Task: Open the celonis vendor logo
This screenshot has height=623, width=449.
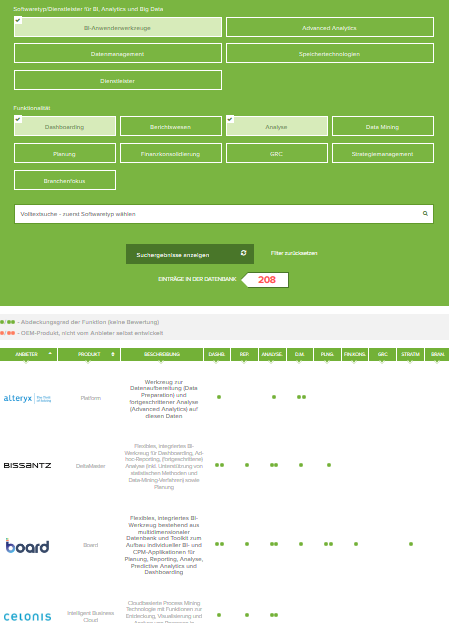Action: click(x=27, y=617)
